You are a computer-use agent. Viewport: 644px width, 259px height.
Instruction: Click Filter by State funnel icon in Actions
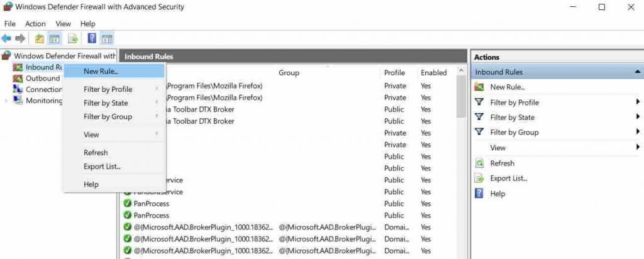click(479, 117)
